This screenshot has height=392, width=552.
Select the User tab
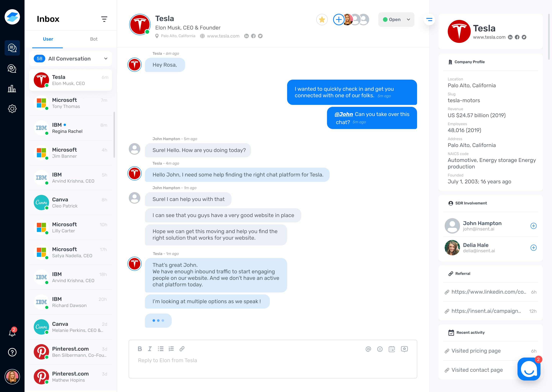[48, 39]
